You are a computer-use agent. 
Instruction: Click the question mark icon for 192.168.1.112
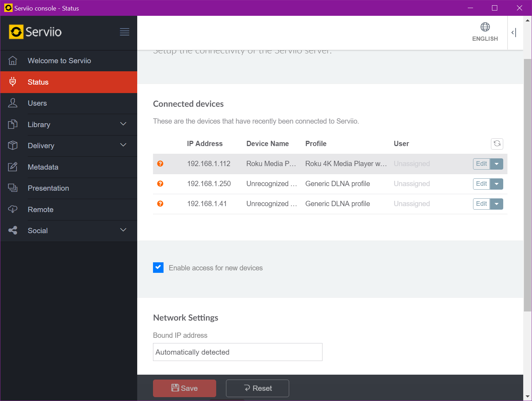tap(160, 164)
